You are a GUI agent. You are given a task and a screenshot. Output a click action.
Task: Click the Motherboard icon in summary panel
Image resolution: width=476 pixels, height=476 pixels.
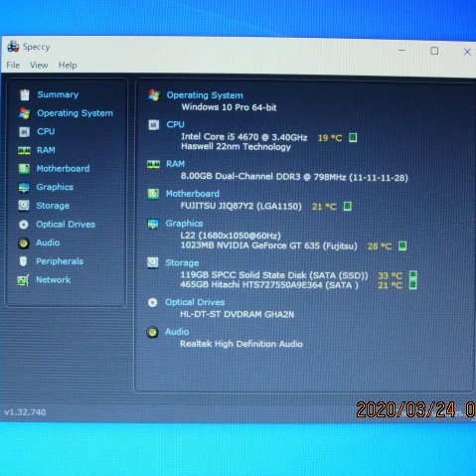pyautogui.click(x=153, y=194)
